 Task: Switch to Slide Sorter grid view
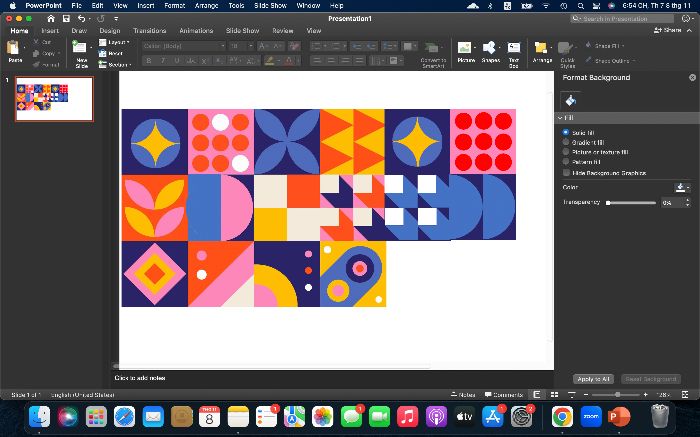(x=554, y=395)
